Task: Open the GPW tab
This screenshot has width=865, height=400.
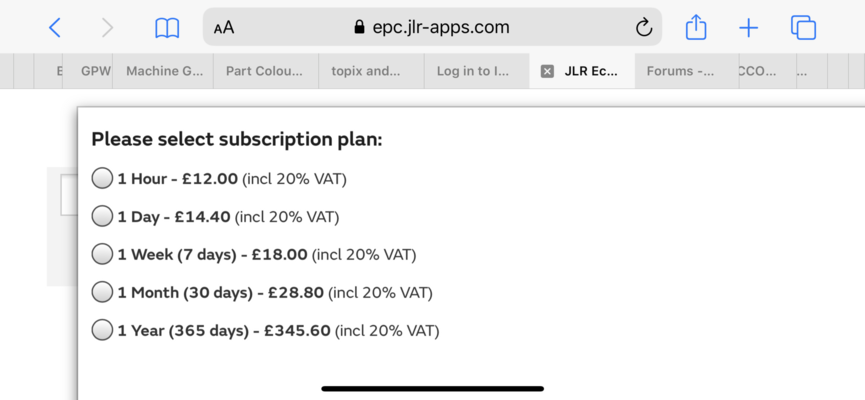Action: pos(88,71)
